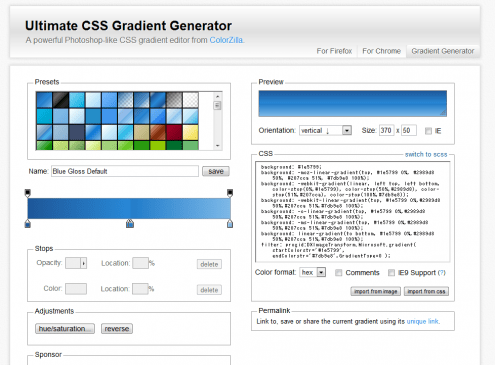The width and height of the screenshot is (495, 365).
Task: Open the Color format hex dropdown
Action: [313, 272]
